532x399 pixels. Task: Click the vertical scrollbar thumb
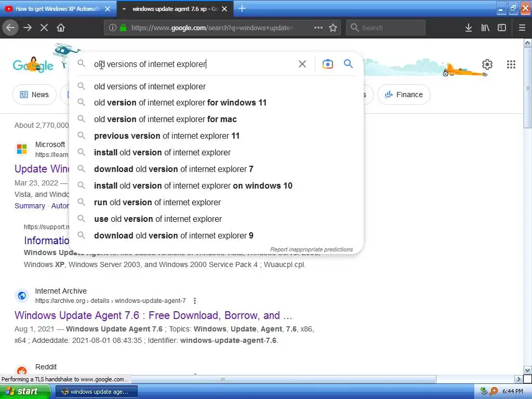(x=527, y=88)
